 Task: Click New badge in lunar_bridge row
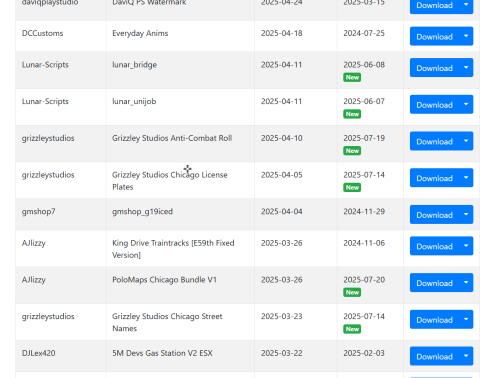[x=352, y=77]
